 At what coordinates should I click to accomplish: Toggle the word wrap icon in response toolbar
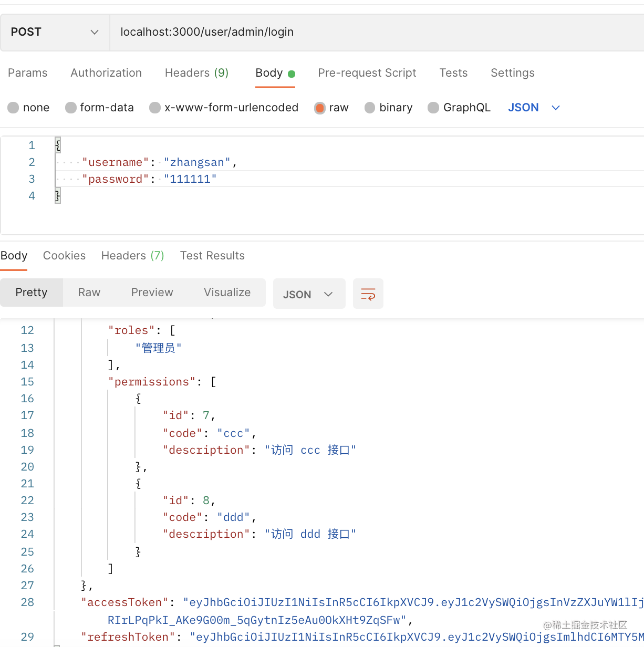pos(368,294)
